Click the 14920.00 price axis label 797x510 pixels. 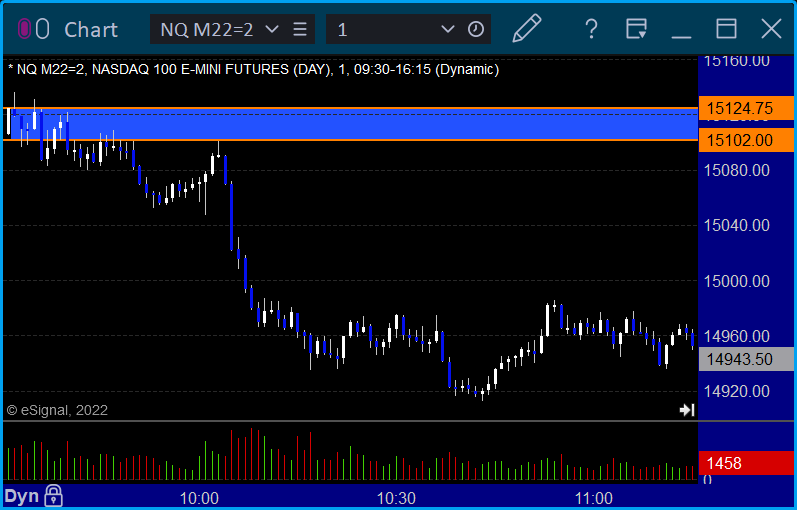coord(737,392)
